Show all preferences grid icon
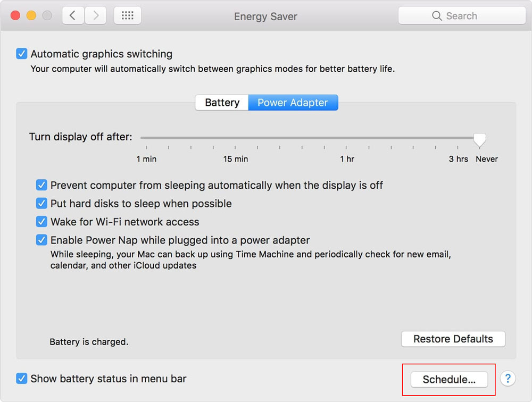The height and width of the screenshot is (402, 532). coord(128,16)
